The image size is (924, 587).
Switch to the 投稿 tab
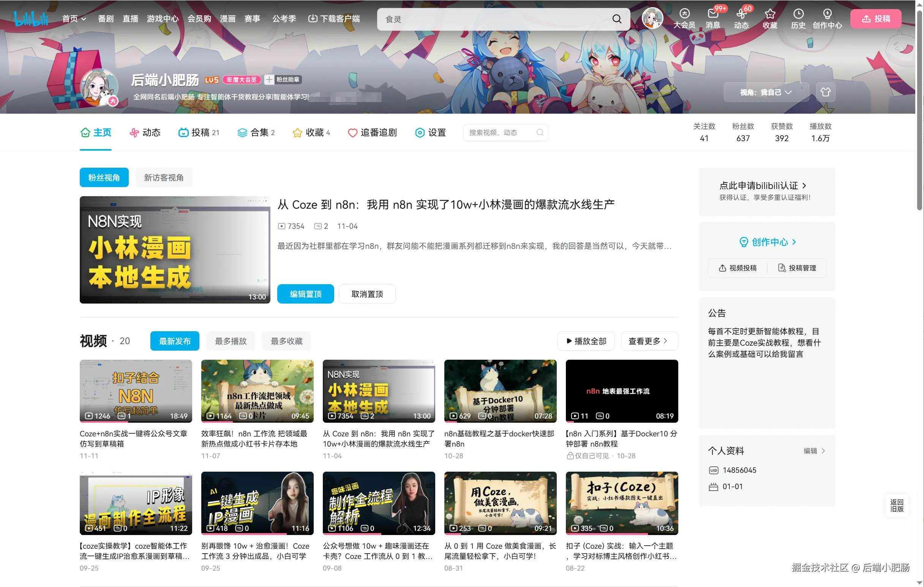[x=199, y=133]
